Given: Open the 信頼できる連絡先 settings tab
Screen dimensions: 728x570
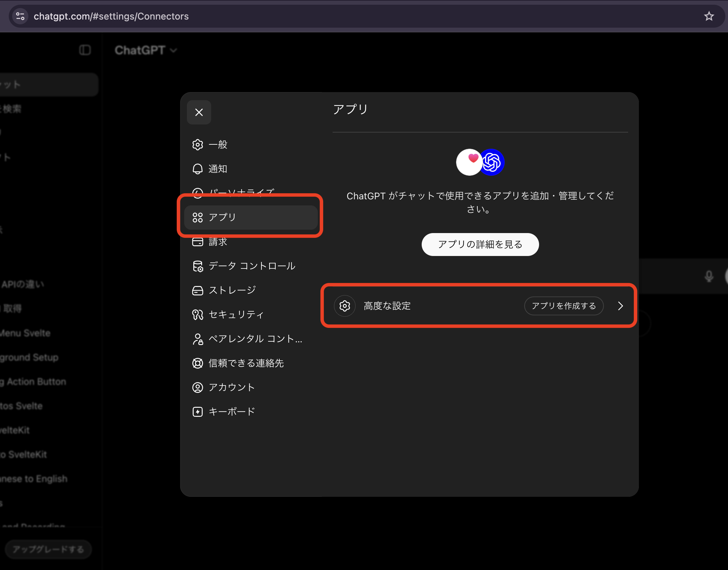Looking at the screenshot, I should point(251,363).
